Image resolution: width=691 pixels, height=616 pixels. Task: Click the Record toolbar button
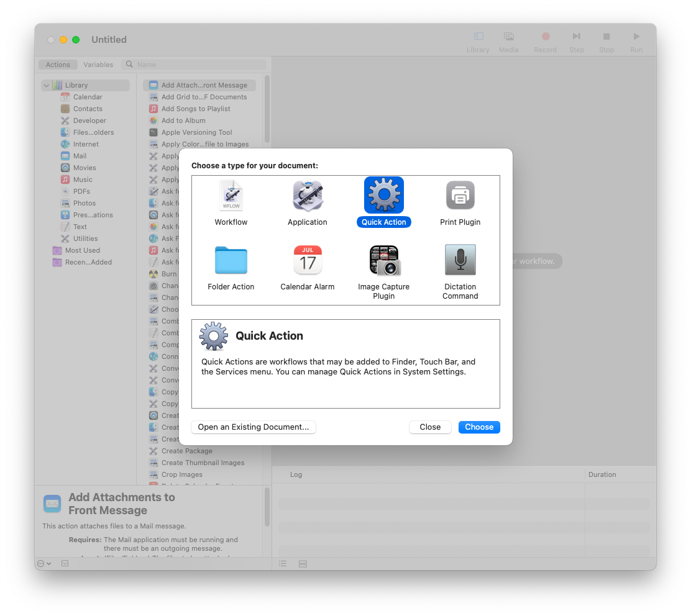point(545,42)
